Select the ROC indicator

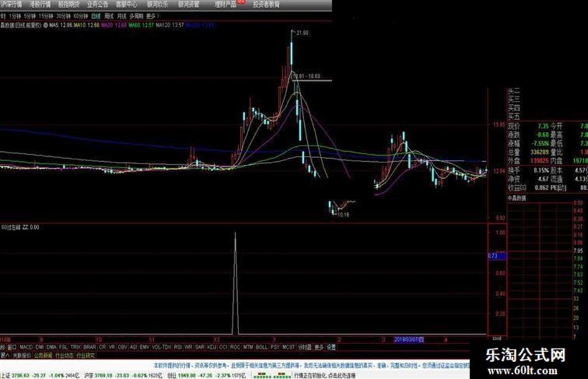(235, 347)
